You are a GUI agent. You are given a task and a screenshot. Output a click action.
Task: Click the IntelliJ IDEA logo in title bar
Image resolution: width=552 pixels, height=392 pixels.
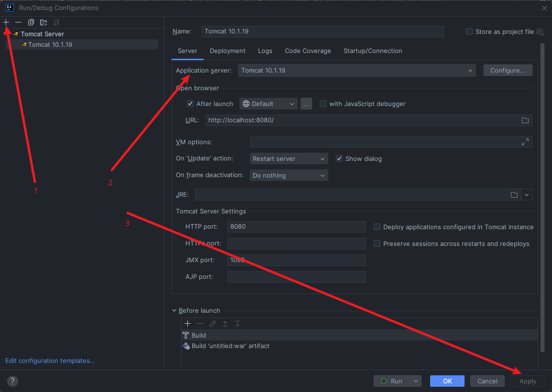pos(10,8)
